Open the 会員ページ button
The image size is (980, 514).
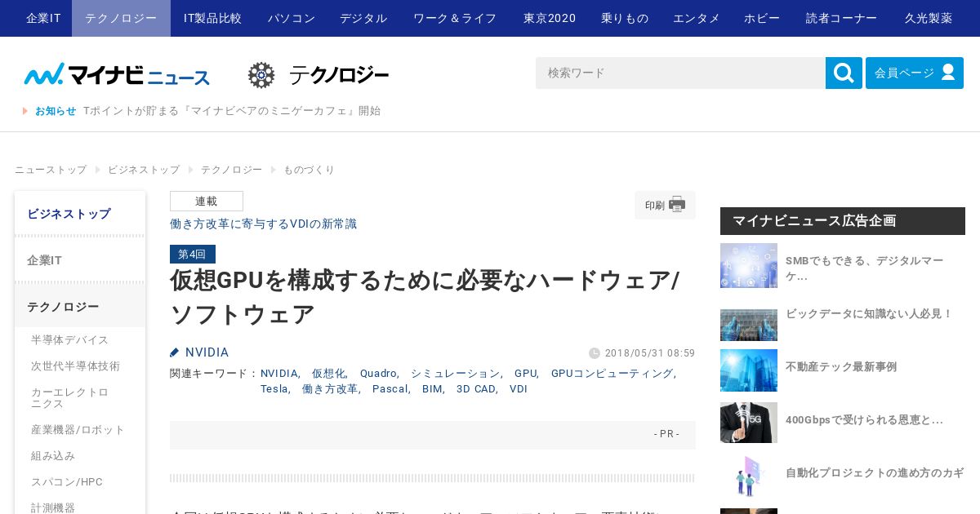click(x=915, y=73)
